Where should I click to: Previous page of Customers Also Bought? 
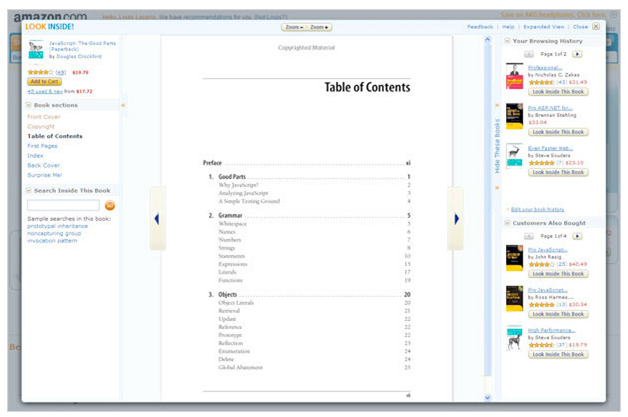tap(529, 236)
